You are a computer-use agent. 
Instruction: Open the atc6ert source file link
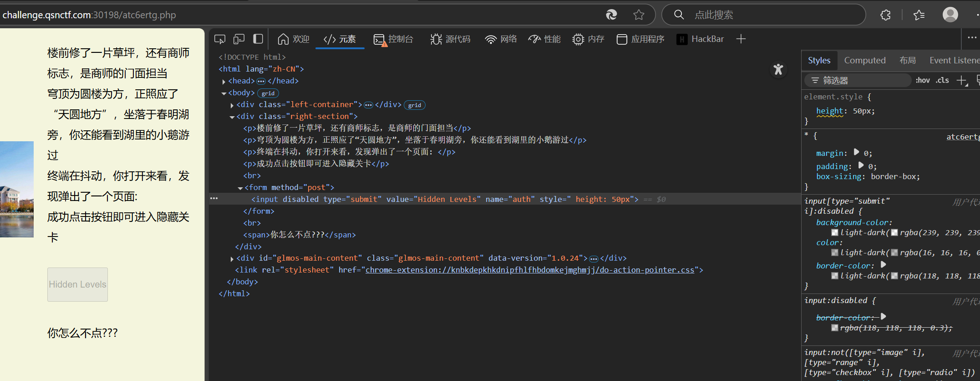coord(963,137)
